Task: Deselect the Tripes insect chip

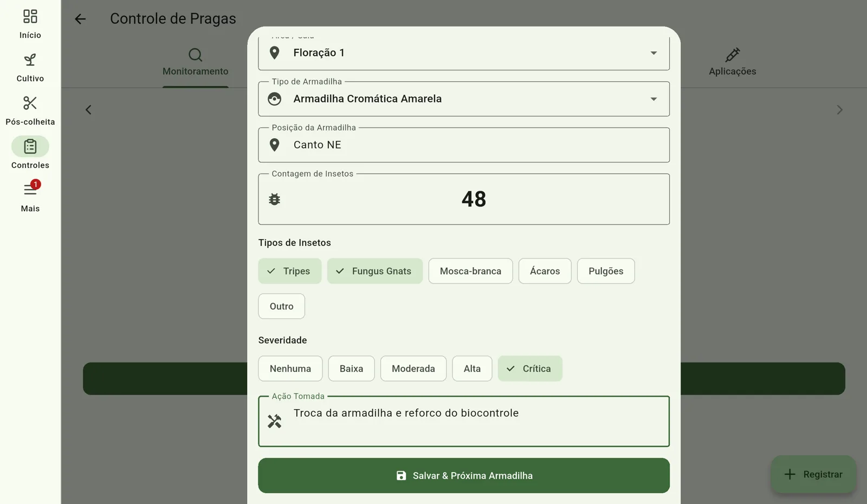Action: coord(290,271)
